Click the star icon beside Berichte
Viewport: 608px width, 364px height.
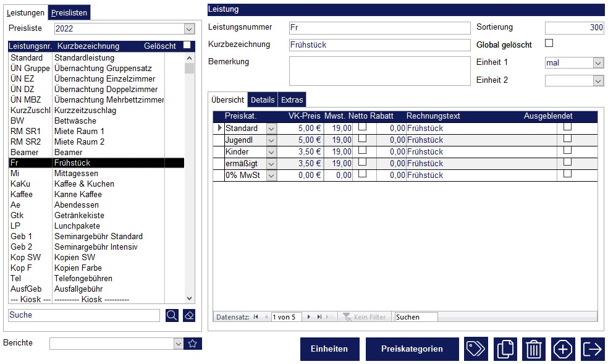193,344
